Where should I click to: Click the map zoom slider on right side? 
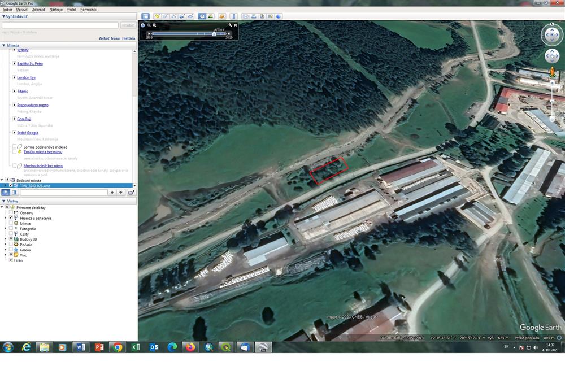click(x=552, y=101)
